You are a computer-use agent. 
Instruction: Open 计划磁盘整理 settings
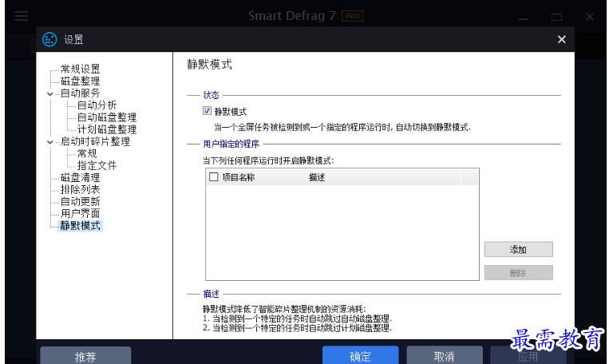pos(107,129)
